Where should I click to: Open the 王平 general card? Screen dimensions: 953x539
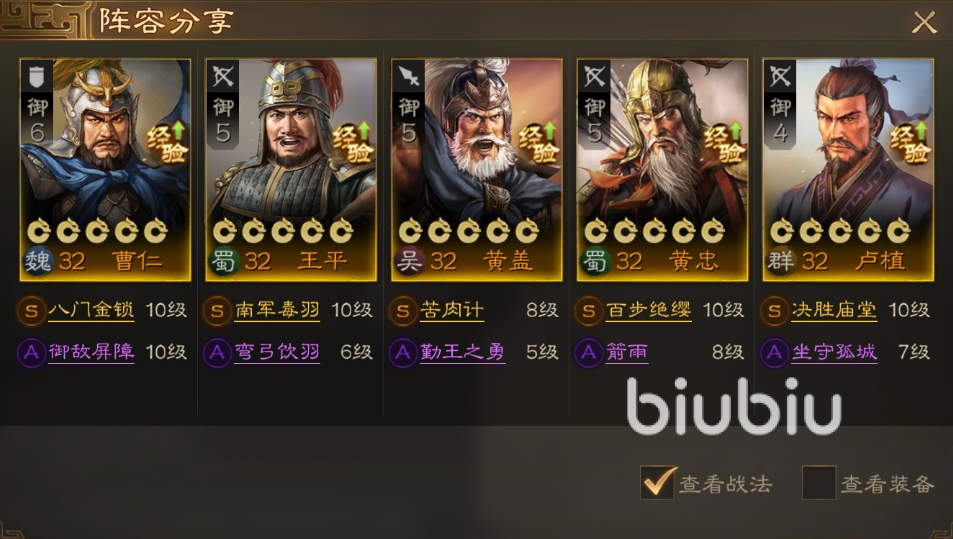click(x=291, y=170)
